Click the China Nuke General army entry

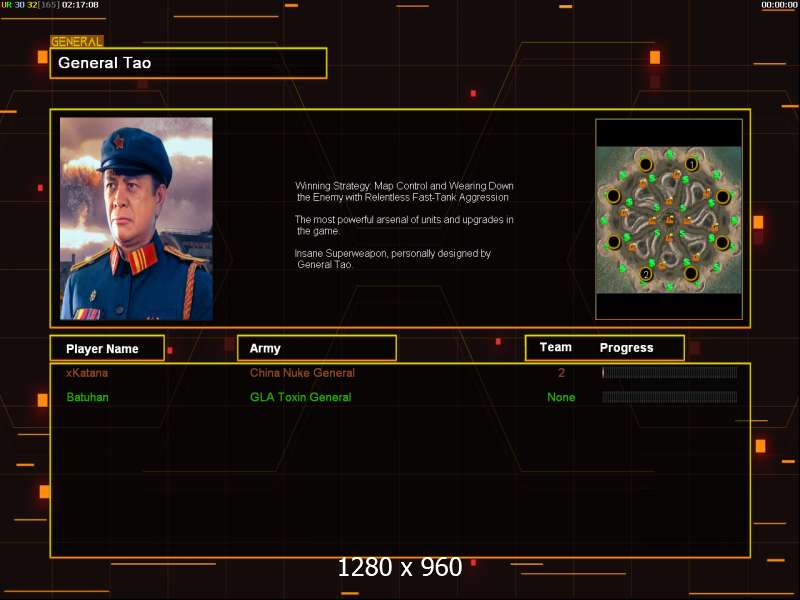click(302, 372)
